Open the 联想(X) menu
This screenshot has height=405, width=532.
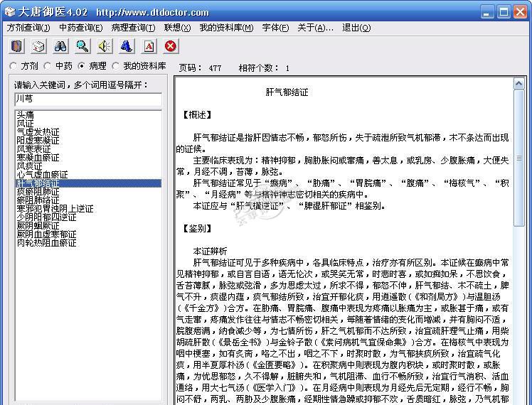click(177, 28)
